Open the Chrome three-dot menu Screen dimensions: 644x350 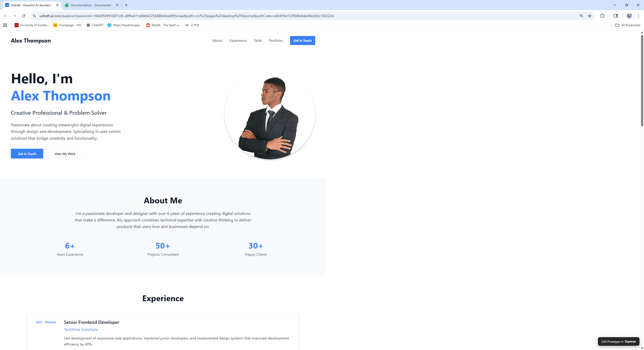click(x=638, y=16)
